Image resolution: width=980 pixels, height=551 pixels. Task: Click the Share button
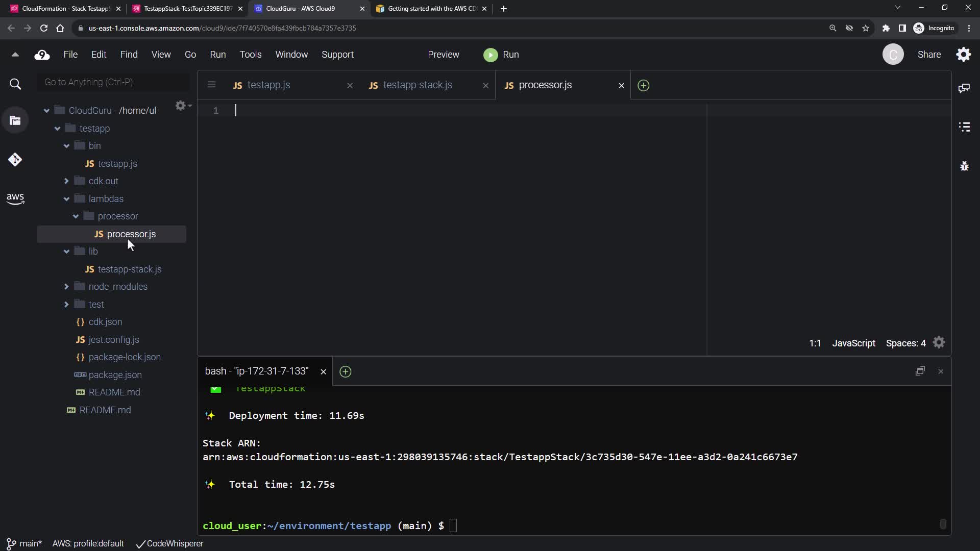click(x=929, y=55)
